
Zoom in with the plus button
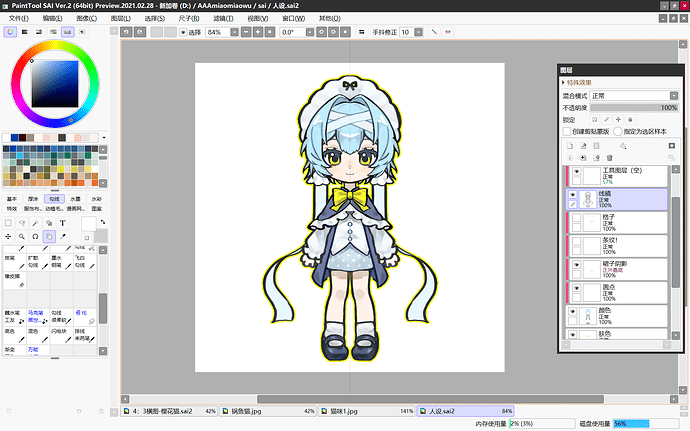tap(258, 32)
